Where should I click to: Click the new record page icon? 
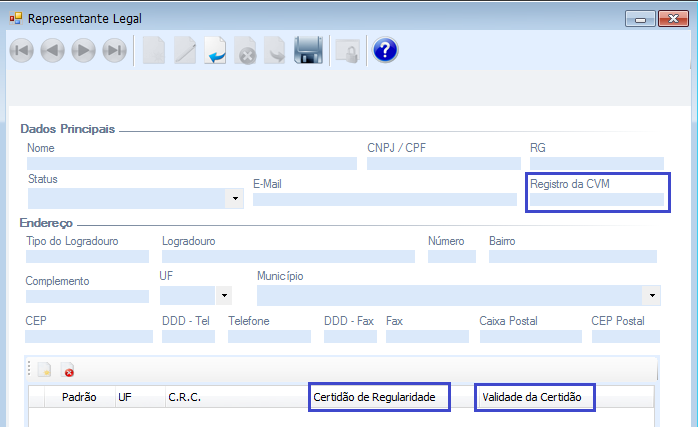tap(154, 50)
